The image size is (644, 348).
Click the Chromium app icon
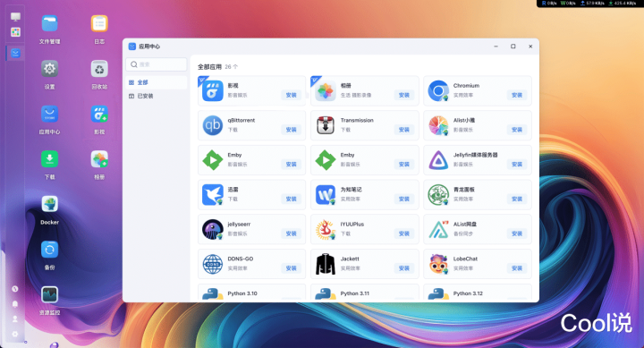(x=438, y=90)
